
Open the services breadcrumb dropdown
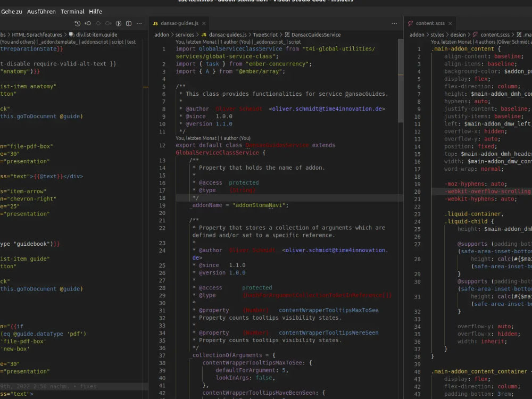click(x=185, y=35)
